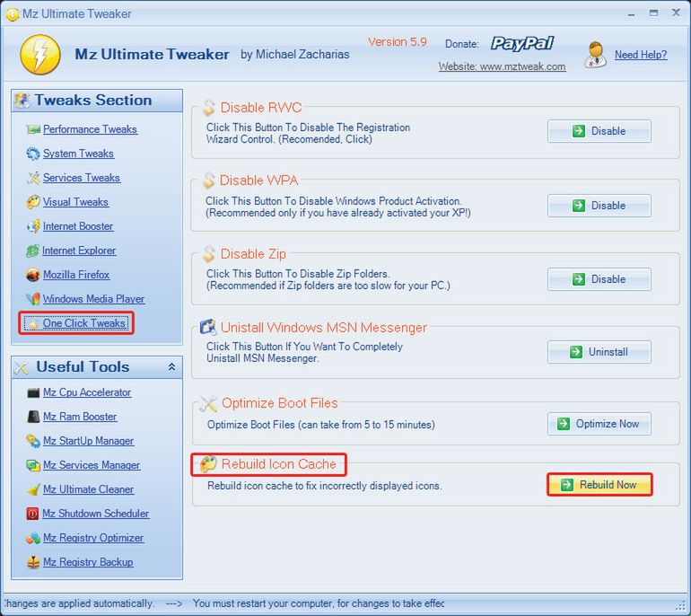The height and width of the screenshot is (616, 691).
Task: Click the Services Tweaks tools icon
Action: click(33, 178)
